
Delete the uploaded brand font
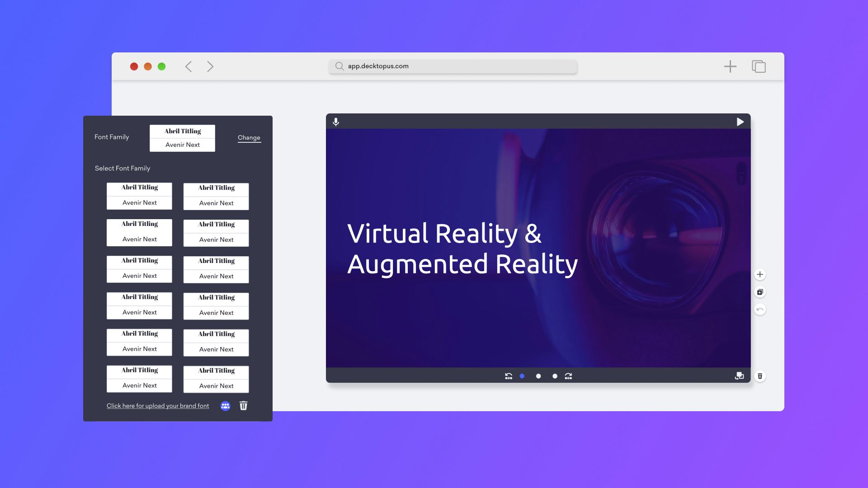(x=244, y=406)
